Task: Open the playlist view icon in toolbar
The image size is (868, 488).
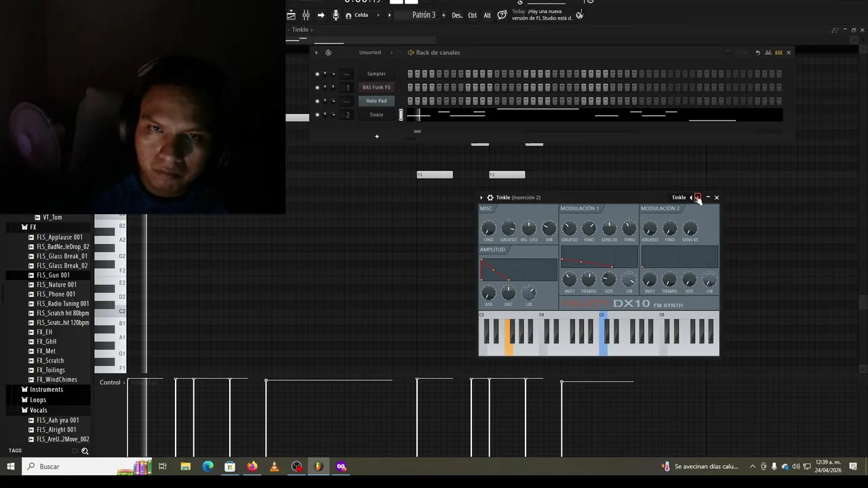Action: pyautogui.click(x=291, y=15)
